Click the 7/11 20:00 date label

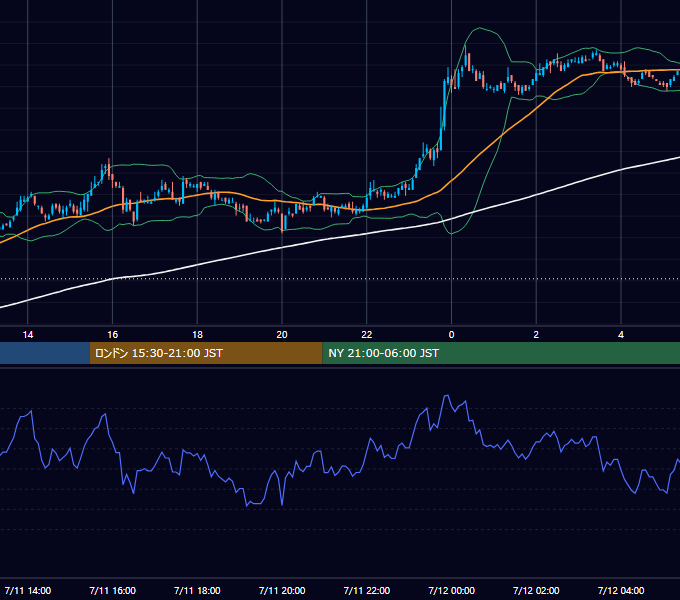pyautogui.click(x=282, y=590)
